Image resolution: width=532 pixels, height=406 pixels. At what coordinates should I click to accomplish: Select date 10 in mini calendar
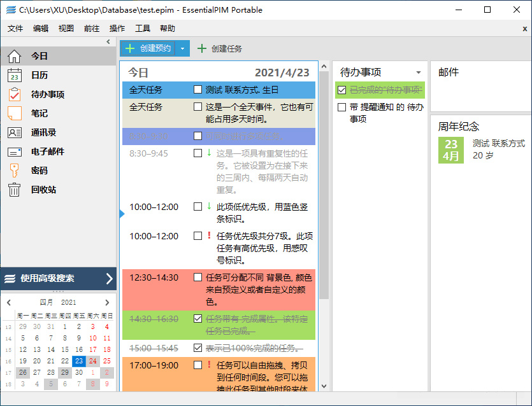(x=93, y=338)
